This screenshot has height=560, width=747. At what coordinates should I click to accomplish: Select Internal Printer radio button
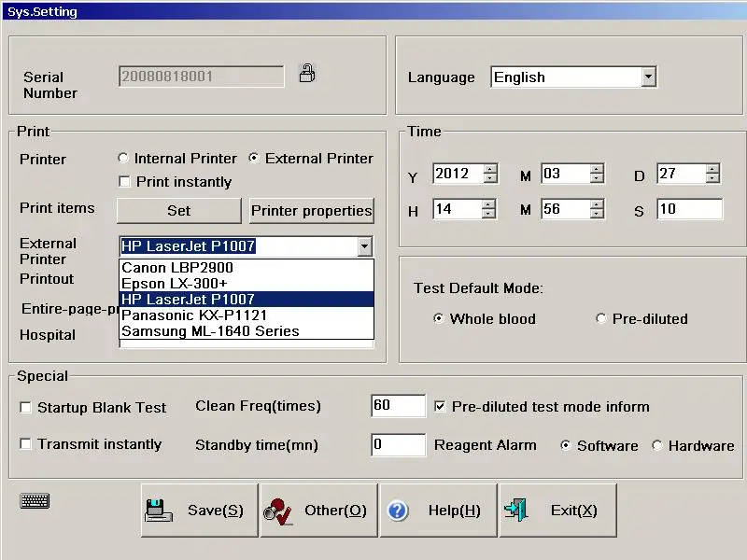(x=123, y=159)
